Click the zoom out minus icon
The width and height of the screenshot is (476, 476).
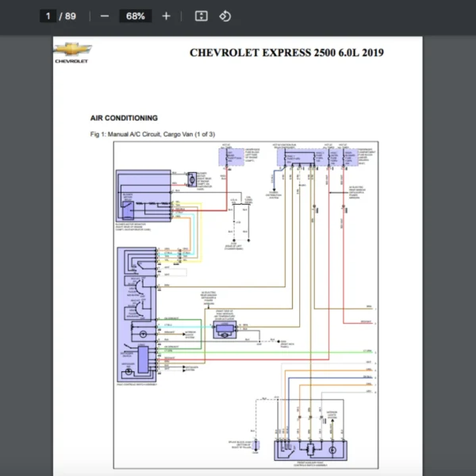[x=106, y=16]
